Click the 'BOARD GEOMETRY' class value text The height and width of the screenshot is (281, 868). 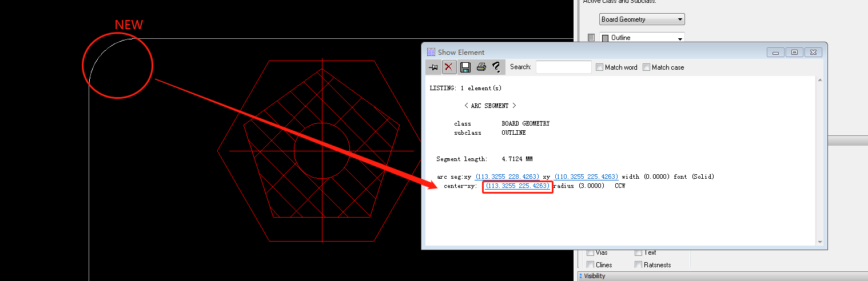tap(525, 123)
